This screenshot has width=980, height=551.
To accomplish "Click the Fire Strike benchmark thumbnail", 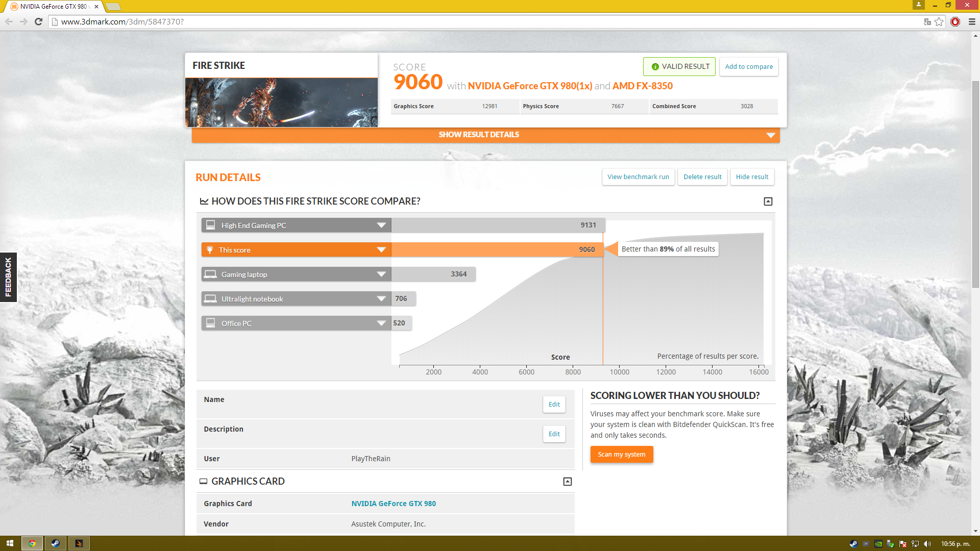I will pos(281,102).
